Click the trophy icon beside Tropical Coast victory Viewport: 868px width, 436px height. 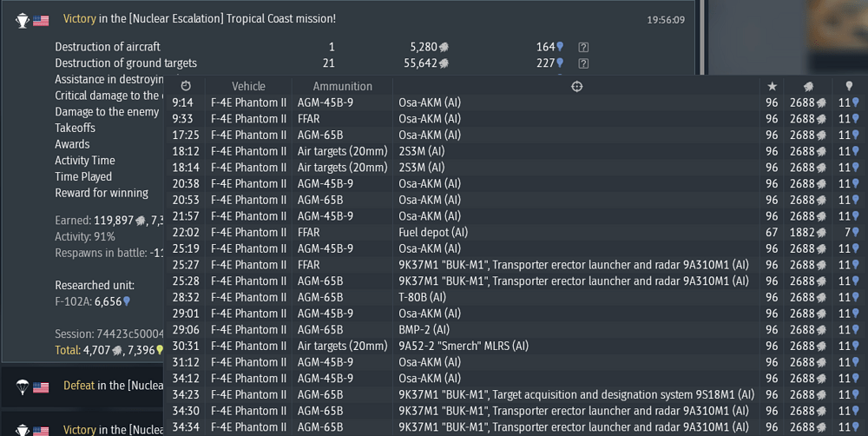pos(23,21)
